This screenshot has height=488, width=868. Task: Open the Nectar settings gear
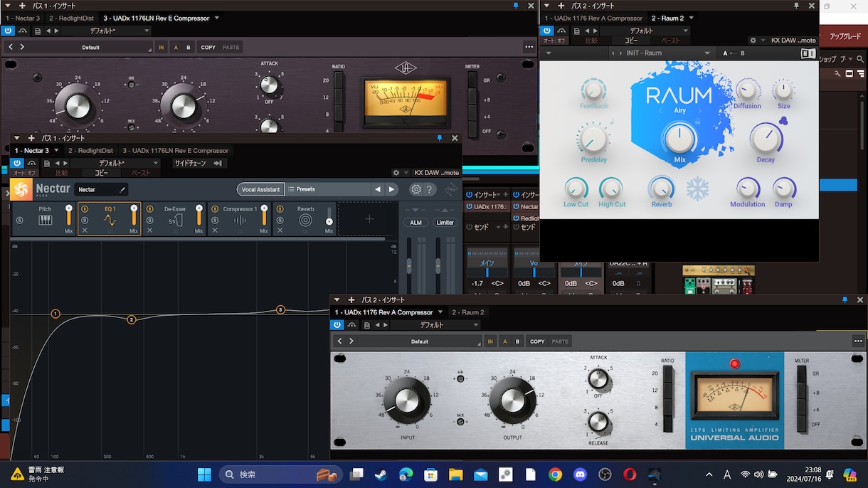[x=416, y=189]
